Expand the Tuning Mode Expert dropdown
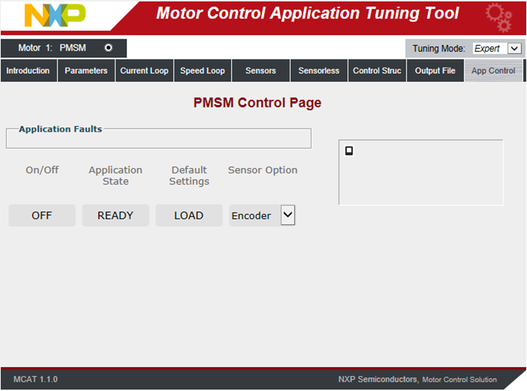 point(514,48)
